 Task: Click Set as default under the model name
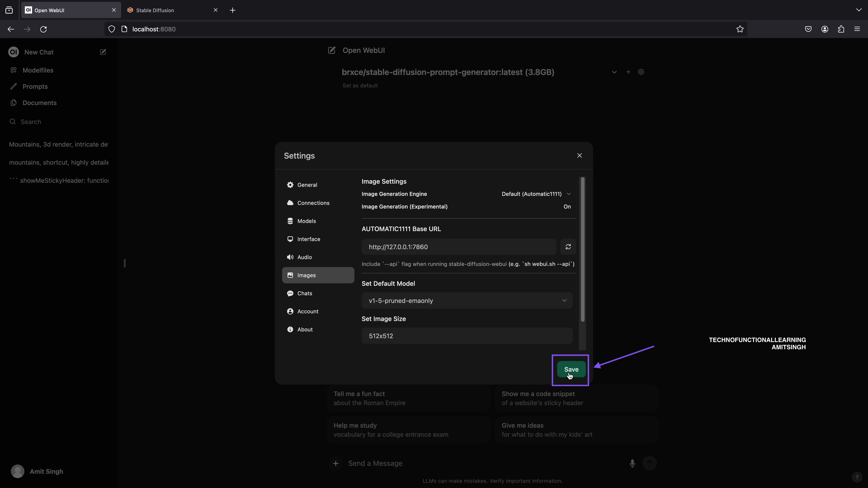(x=360, y=85)
